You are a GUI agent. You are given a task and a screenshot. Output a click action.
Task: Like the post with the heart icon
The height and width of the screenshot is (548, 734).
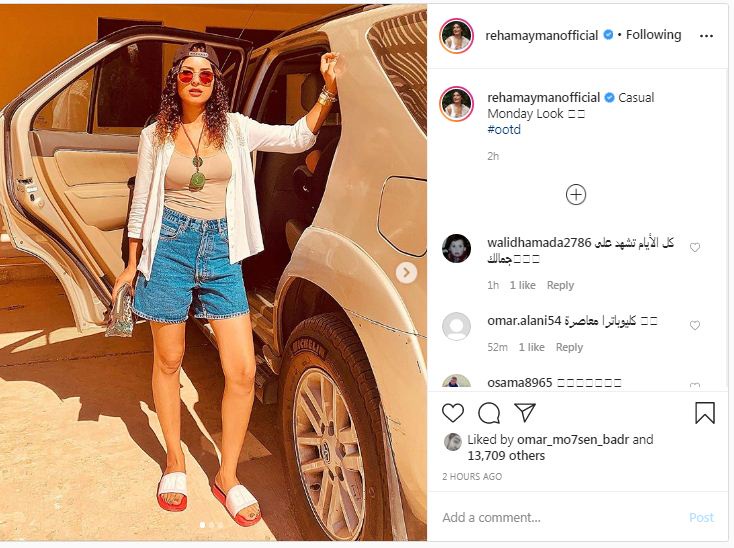coord(453,413)
